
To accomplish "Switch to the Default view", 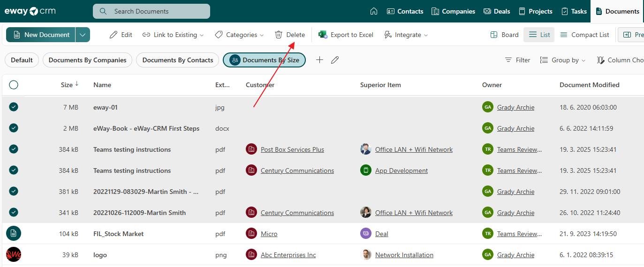I will coord(22,60).
